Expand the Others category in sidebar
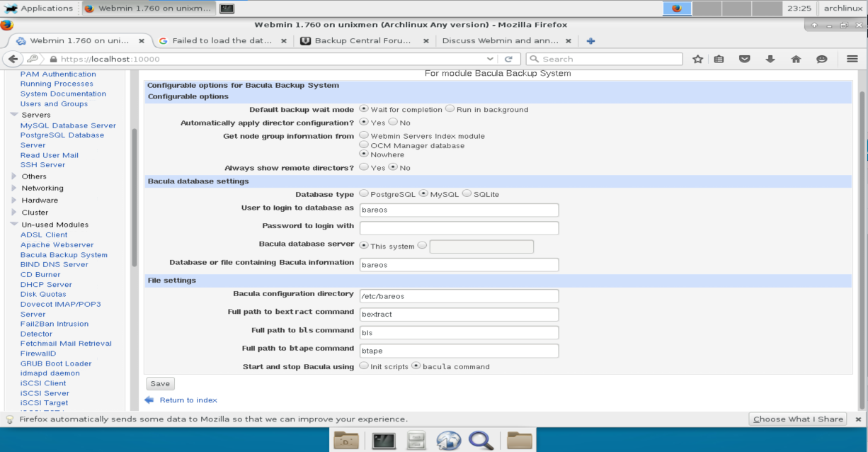This screenshot has height=452, width=868. point(14,176)
